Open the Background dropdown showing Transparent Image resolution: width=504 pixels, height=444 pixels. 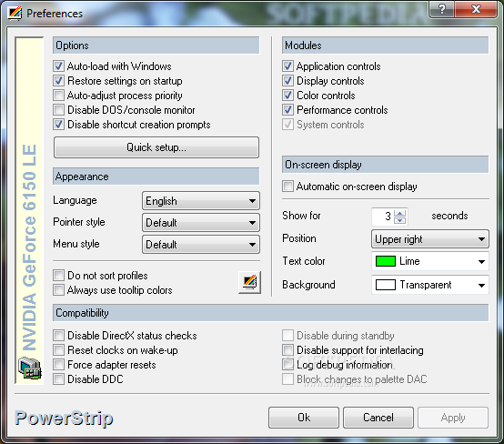(430, 285)
